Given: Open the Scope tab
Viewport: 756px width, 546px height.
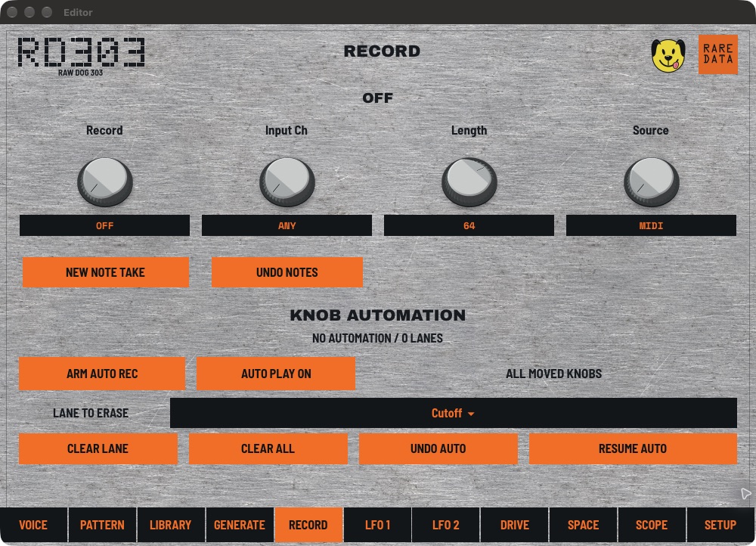Looking at the screenshot, I should click(652, 525).
